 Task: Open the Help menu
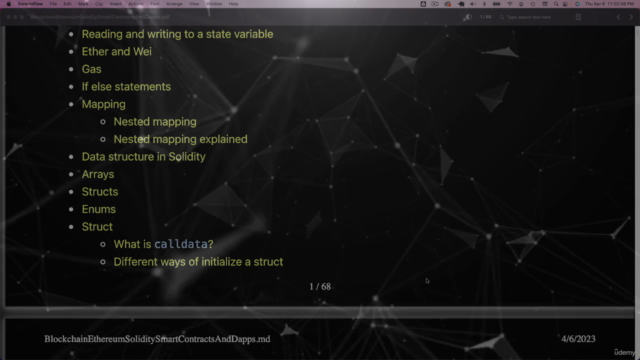click(x=233, y=4)
